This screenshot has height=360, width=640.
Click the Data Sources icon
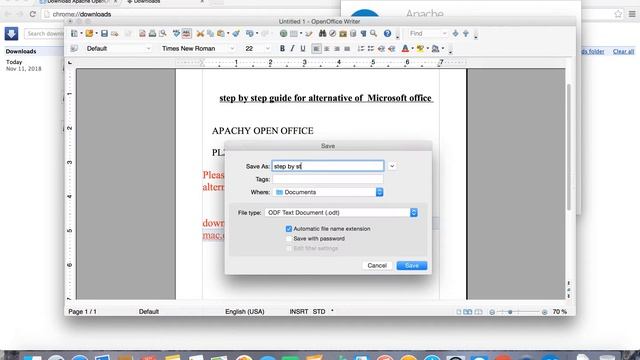coord(353,33)
